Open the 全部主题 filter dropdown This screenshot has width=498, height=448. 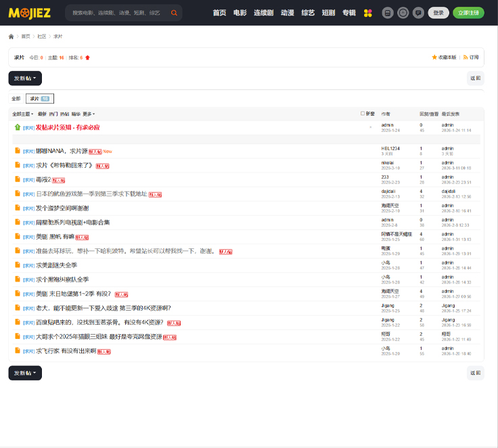point(22,114)
